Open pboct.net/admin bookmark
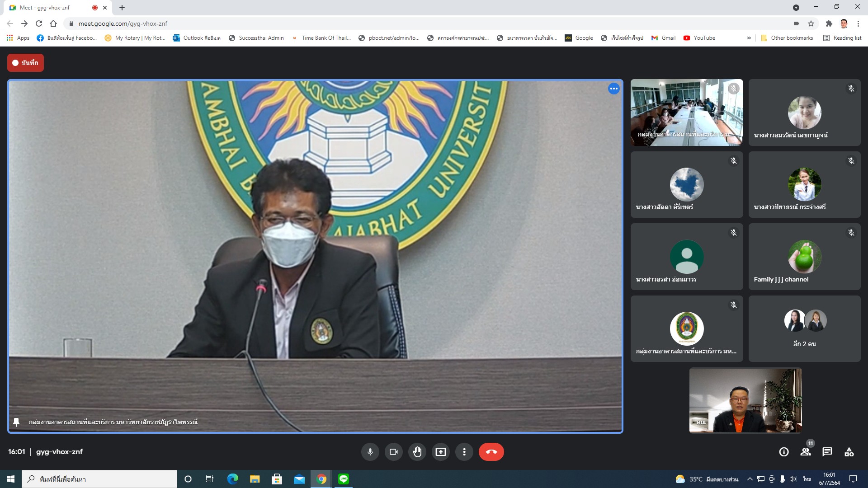Viewport: 868px width, 488px height. (389, 38)
